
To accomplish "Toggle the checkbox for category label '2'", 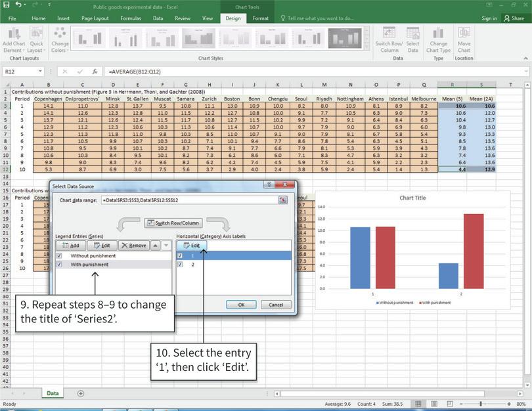I will (x=181, y=265).
